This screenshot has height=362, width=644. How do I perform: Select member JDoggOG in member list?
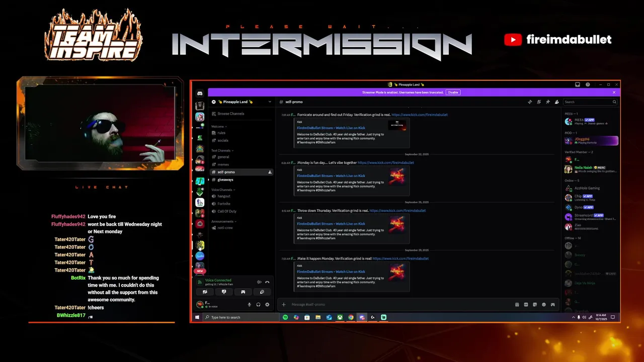coord(591,140)
